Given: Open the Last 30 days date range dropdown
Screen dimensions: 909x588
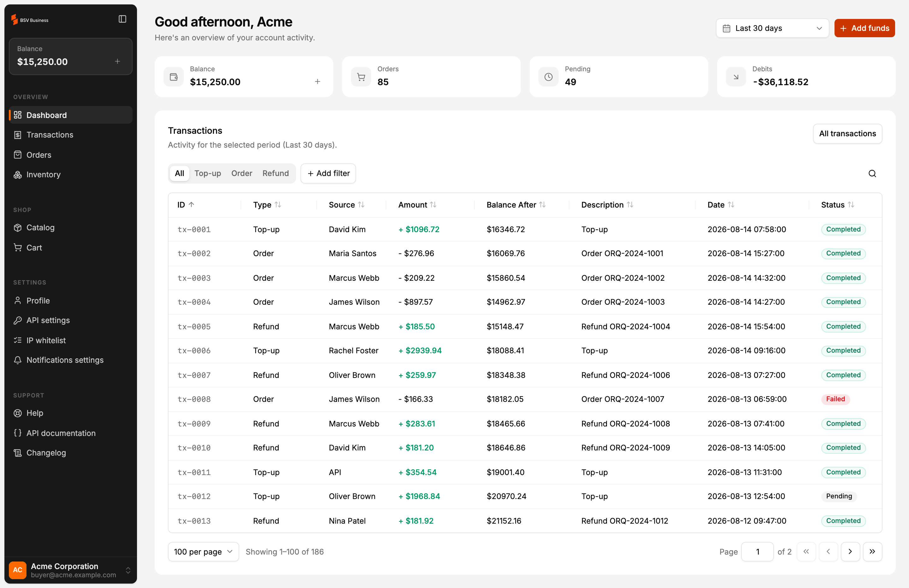Looking at the screenshot, I should click(772, 28).
